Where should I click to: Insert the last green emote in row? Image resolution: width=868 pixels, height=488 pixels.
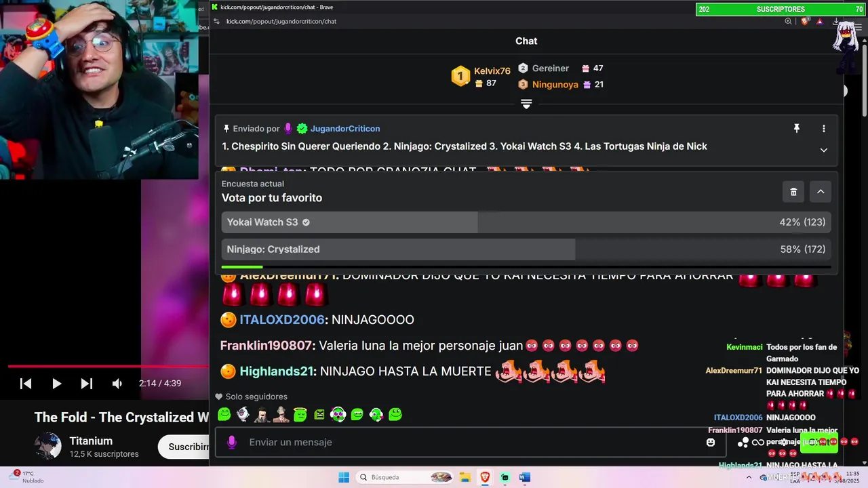(x=395, y=414)
